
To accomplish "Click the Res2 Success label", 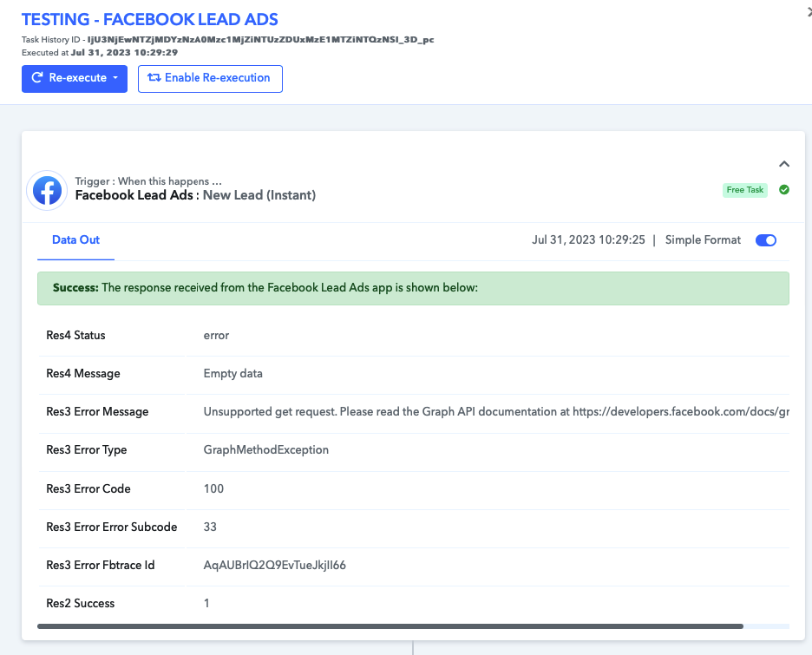I will point(81,603).
